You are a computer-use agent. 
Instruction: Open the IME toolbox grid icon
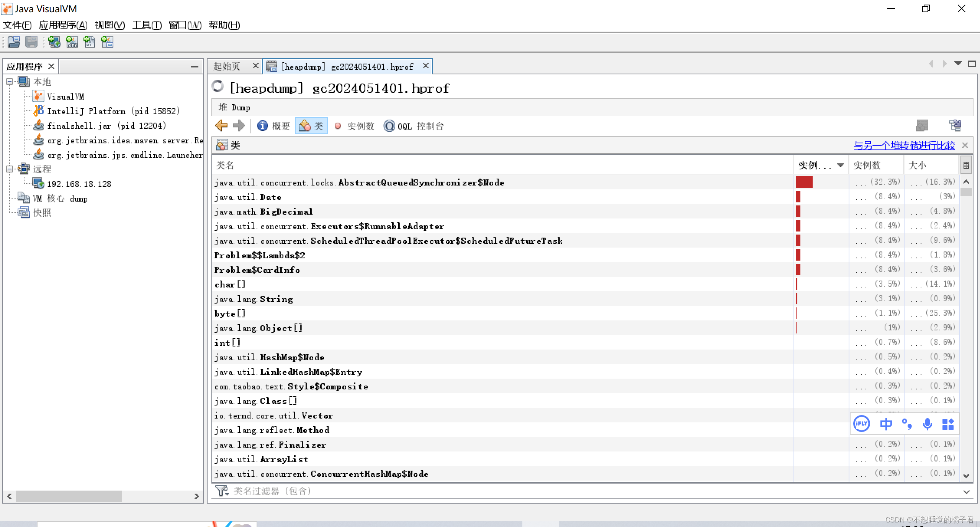click(948, 424)
